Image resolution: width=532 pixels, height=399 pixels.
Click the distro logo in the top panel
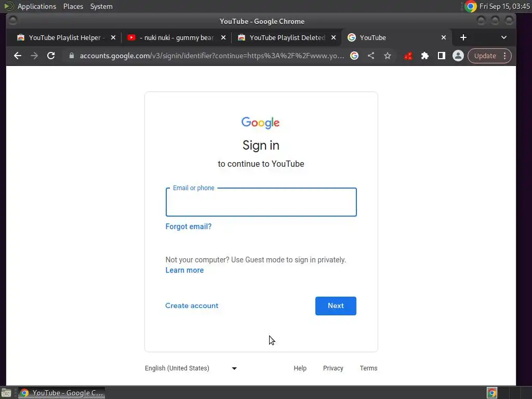[x=8, y=6]
